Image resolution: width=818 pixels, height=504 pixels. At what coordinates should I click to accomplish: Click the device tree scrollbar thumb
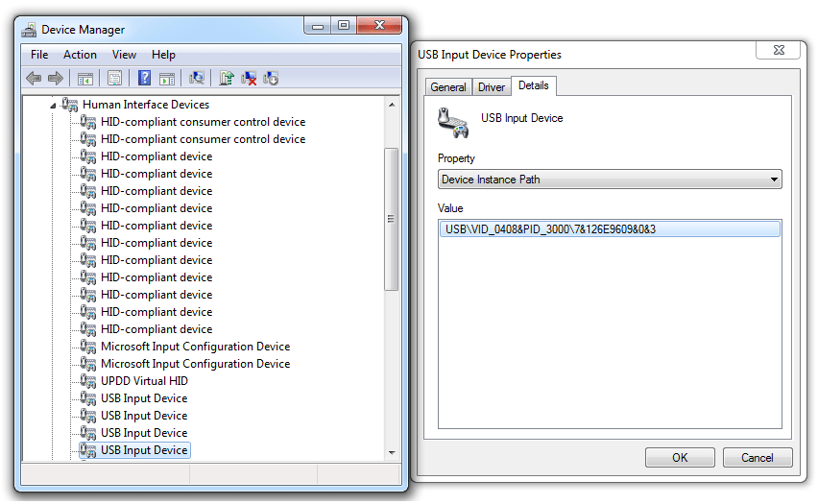[x=392, y=219]
